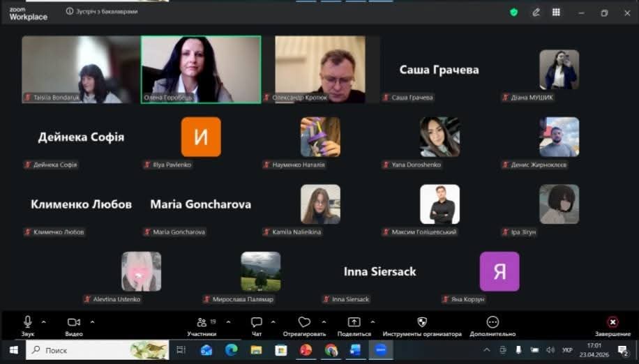Open the Чат chat panel
The height and width of the screenshot is (364, 639).
point(257,322)
